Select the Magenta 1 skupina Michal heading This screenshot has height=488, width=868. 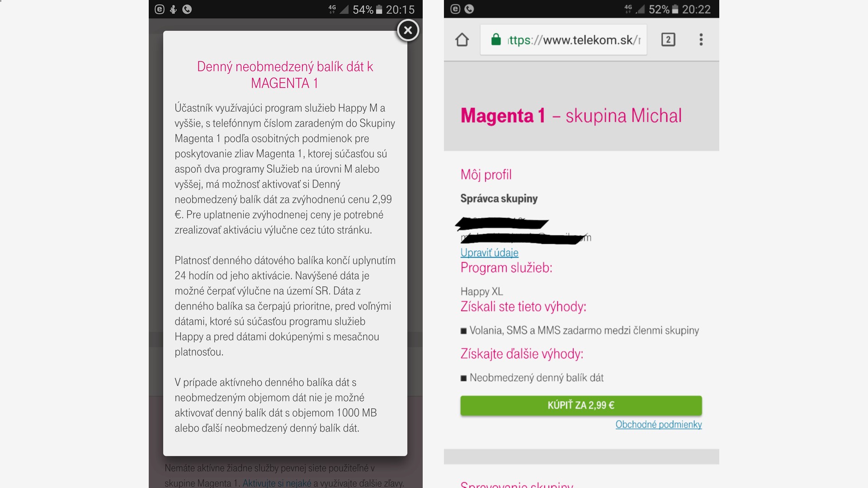pos(571,116)
